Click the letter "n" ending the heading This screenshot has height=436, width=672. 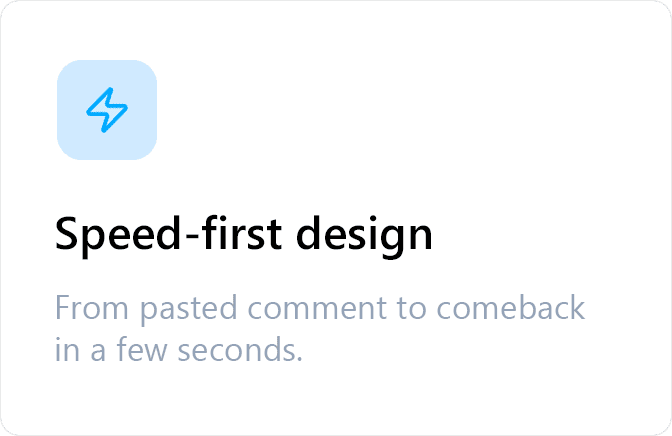tap(422, 238)
